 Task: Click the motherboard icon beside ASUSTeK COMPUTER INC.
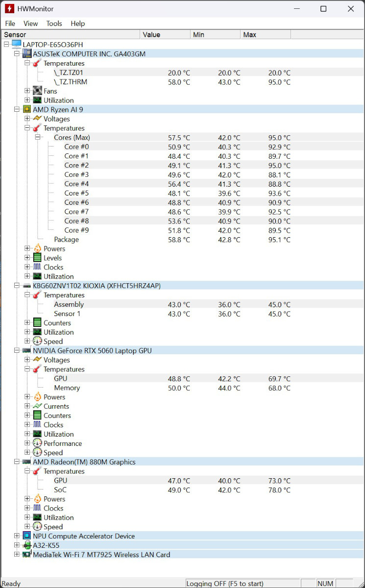click(x=27, y=53)
